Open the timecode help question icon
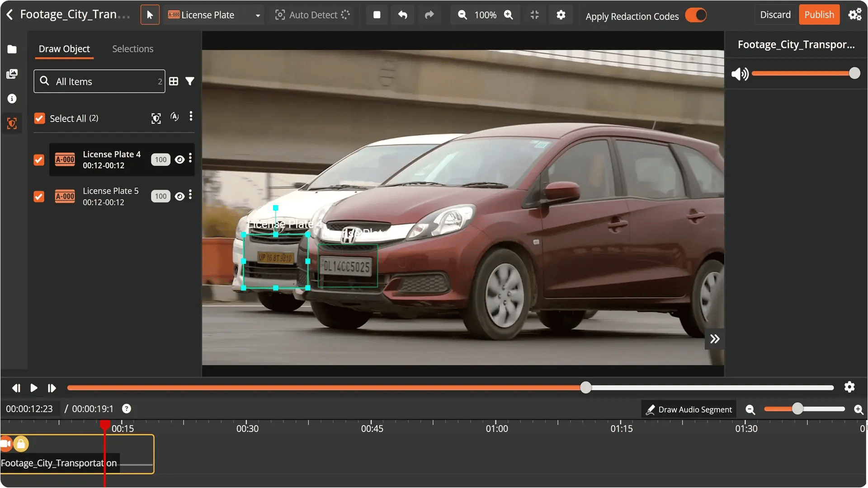The width and height of the screenshot is (868, 488). coord(127,409)
